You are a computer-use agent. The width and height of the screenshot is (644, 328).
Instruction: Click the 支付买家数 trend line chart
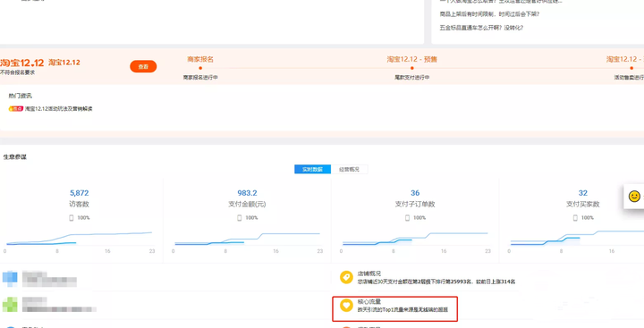577,239
